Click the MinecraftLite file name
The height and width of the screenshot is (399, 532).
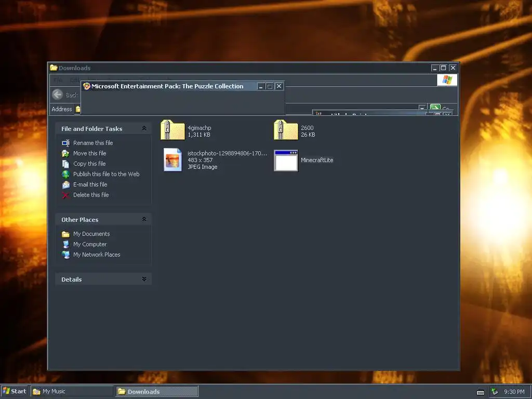pos(317,160)
